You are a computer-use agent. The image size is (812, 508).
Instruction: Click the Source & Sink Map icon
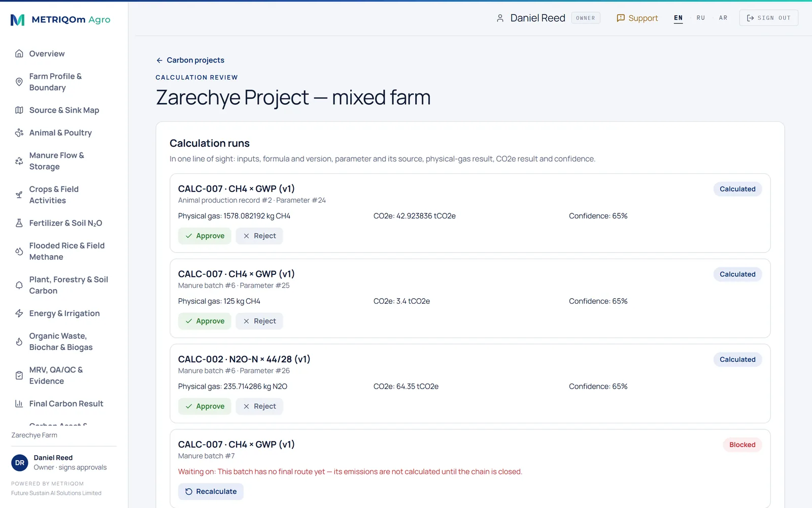pyautogui.click(x=19, y=110)
